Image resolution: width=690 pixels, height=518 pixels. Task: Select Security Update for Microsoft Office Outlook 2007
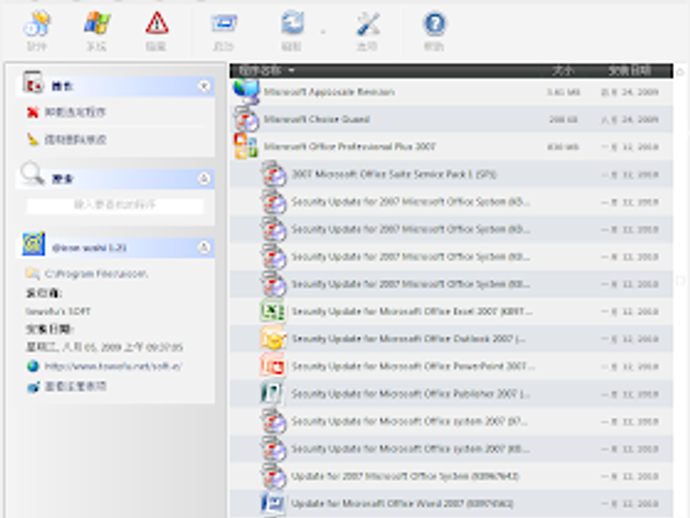(x=451, y=339)
